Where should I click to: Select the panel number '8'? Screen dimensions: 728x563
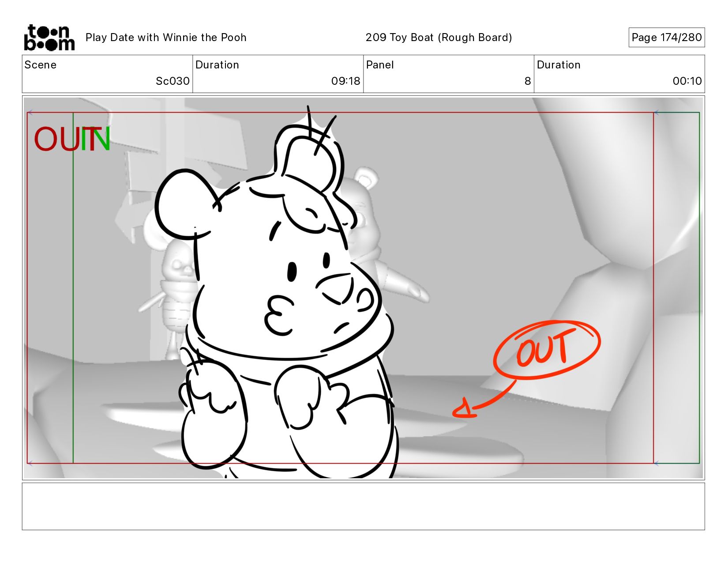[527, 81]
